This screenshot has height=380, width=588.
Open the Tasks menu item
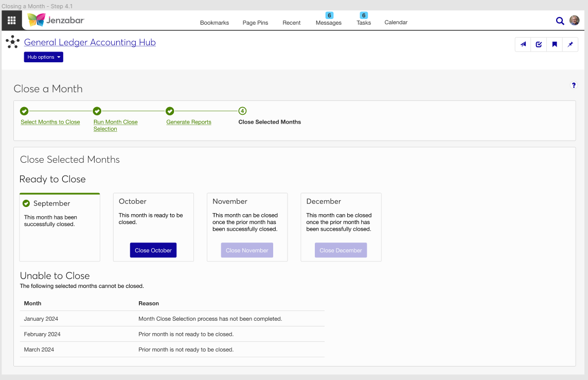pyautogui.click(x=364, y=23)
